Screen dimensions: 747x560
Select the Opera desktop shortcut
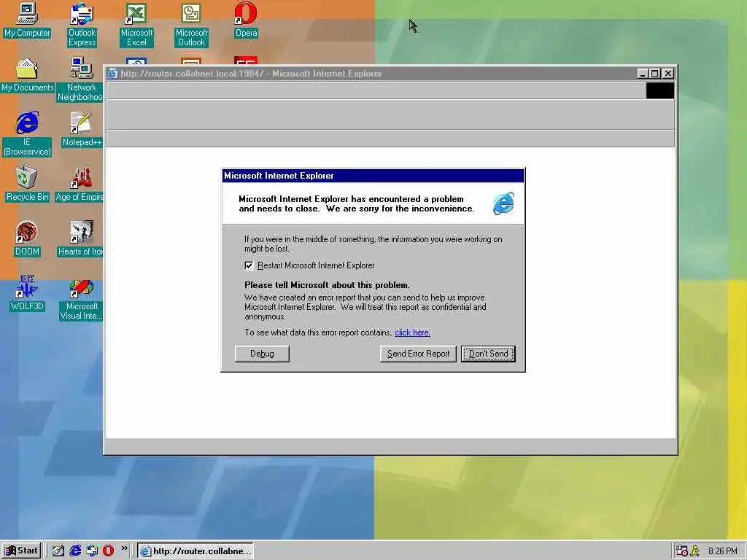point(246,20)
